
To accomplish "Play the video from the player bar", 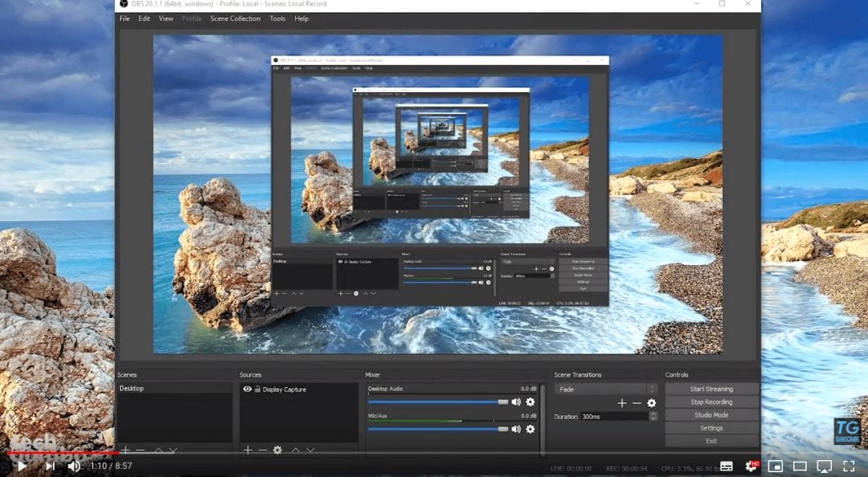I will coord(22,466).
